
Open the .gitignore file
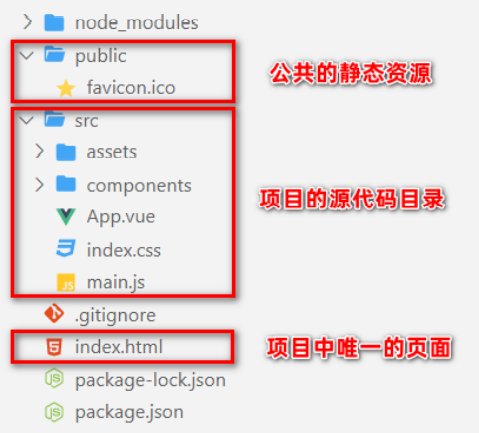click(115, 315)
